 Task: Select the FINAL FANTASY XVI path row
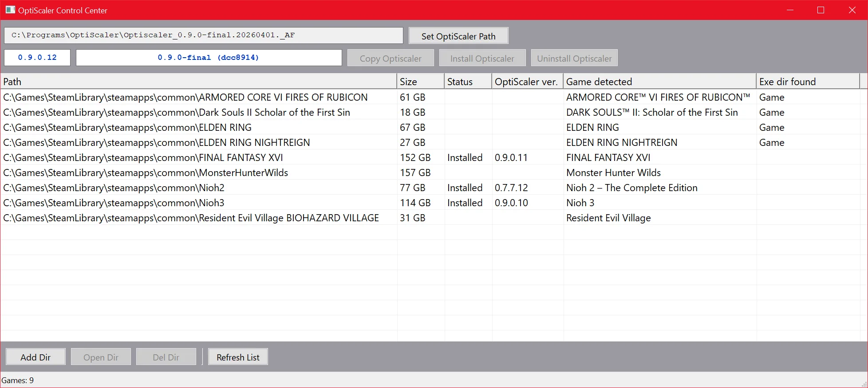[x=143, y=157]
